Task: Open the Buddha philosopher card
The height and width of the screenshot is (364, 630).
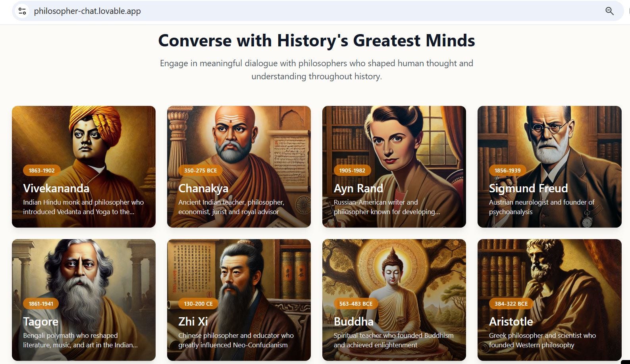Action: coord(394,300)
